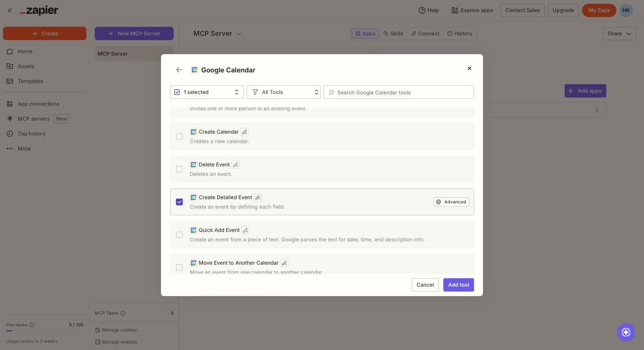Edit the Move Event to Another Calendar name

pos(284,263)
